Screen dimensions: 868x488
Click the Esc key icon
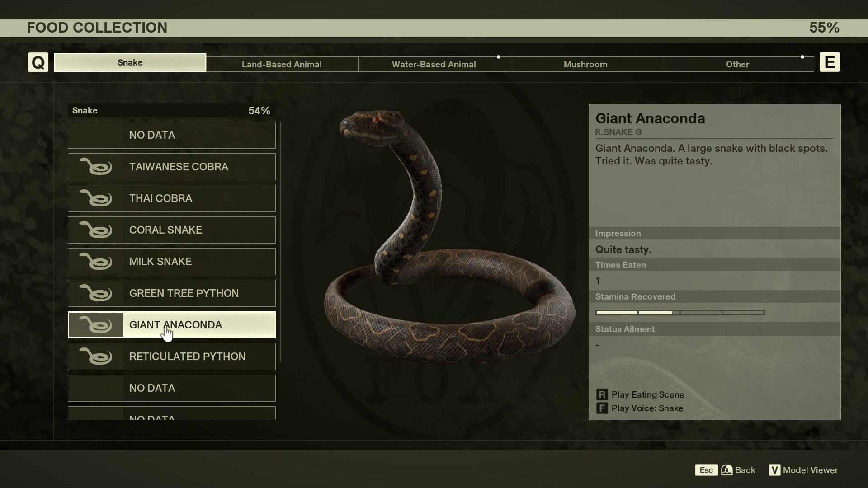[x=706, y=470]
